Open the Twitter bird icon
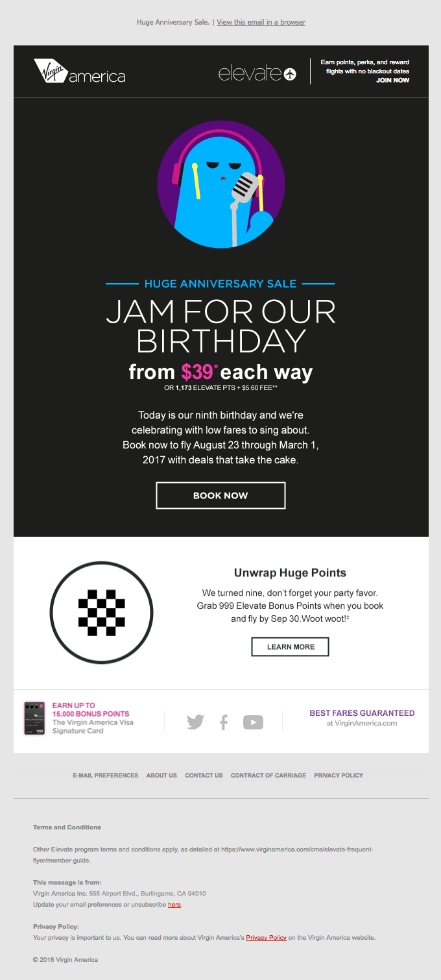Image resolution: width=441 pixels, height=980 pixels. point(195,722)
